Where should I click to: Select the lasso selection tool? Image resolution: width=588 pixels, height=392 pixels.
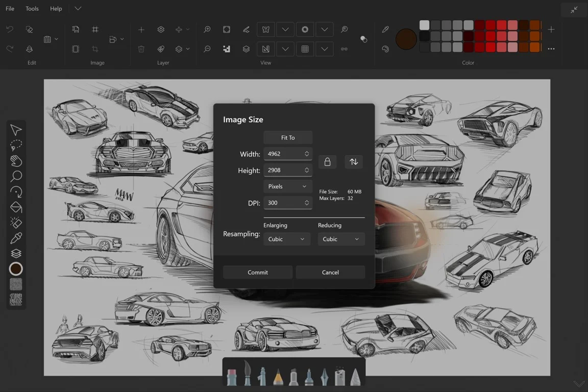(16, 145)
